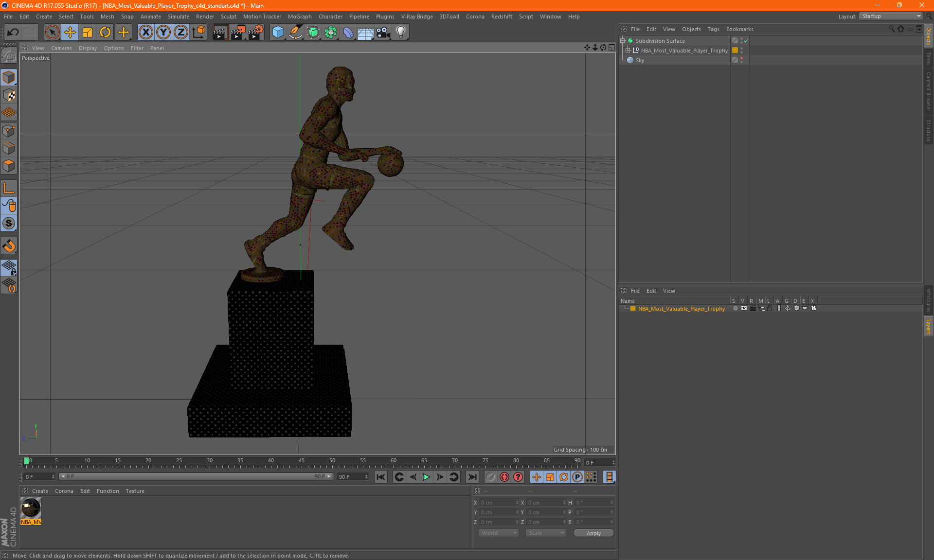
Task: Activate the Move tool
Action: click(70, 32)
